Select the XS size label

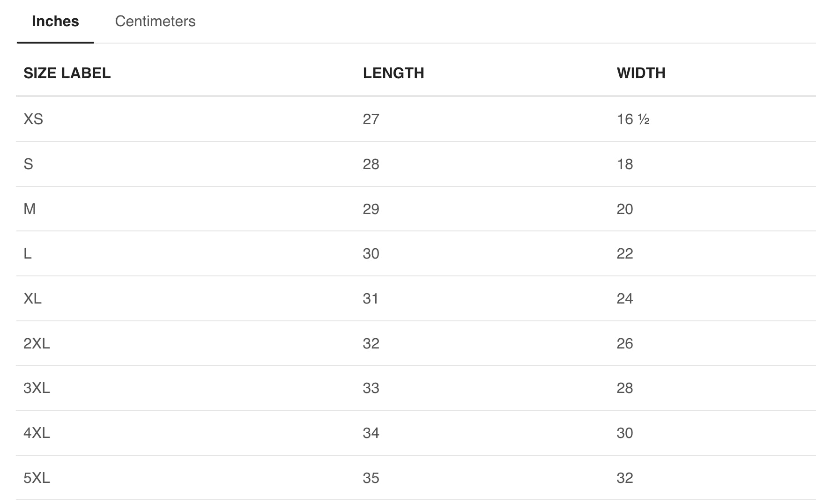point(33,119)
